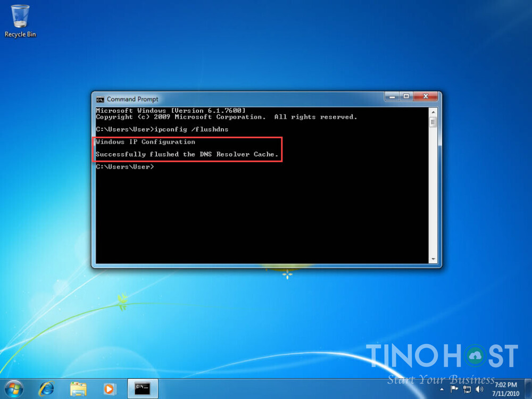Maximize the Command Prompt window

point(406,97)
